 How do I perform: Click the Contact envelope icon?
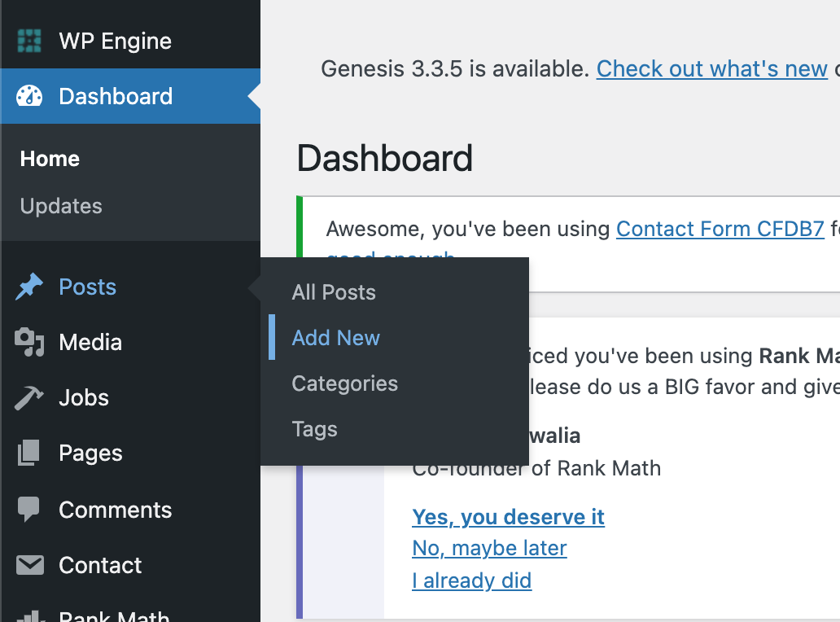[x=29, y=565]
